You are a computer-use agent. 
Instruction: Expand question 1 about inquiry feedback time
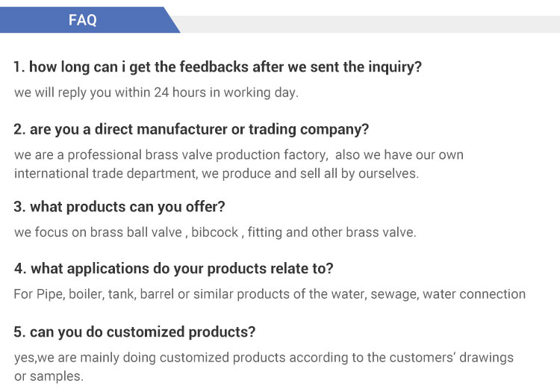[x=217, y=67]
